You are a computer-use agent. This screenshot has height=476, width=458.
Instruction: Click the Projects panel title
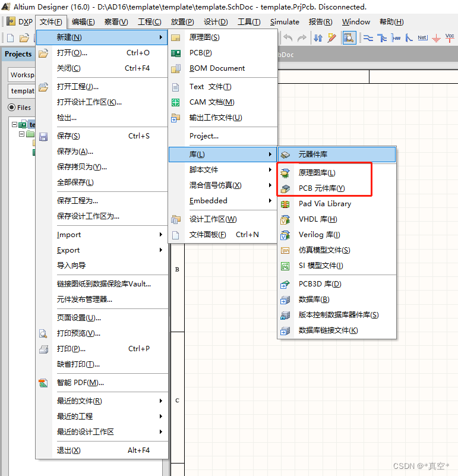[x=18, y=54]
